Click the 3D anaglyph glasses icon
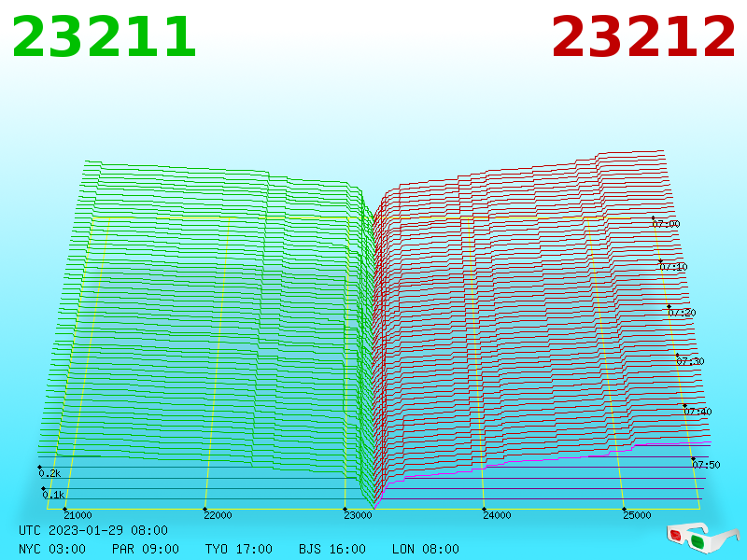Screen dimensions: 747x560 point(703,538)
